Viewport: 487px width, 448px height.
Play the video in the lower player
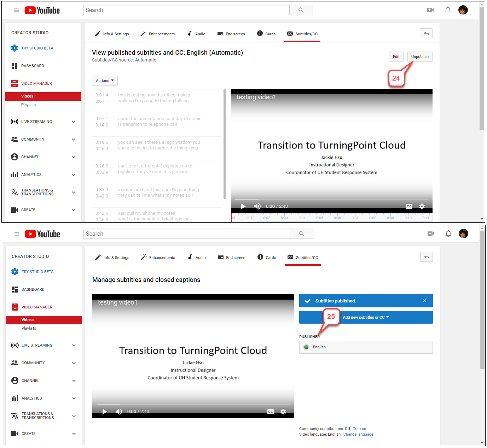(105, 412)
